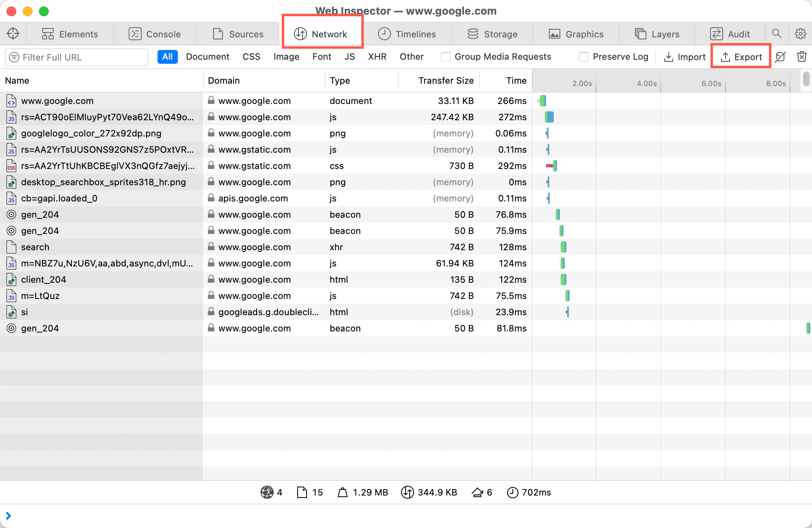
Task: Click the Filter Full URL input field
Action: tap(76, 57)
